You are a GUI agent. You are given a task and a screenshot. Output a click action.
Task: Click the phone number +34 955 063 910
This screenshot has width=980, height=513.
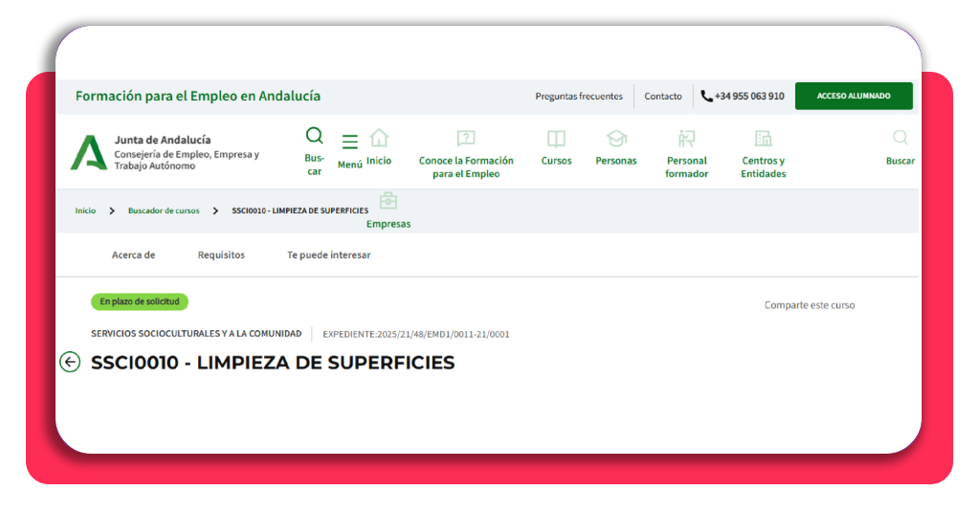(749, 97)
